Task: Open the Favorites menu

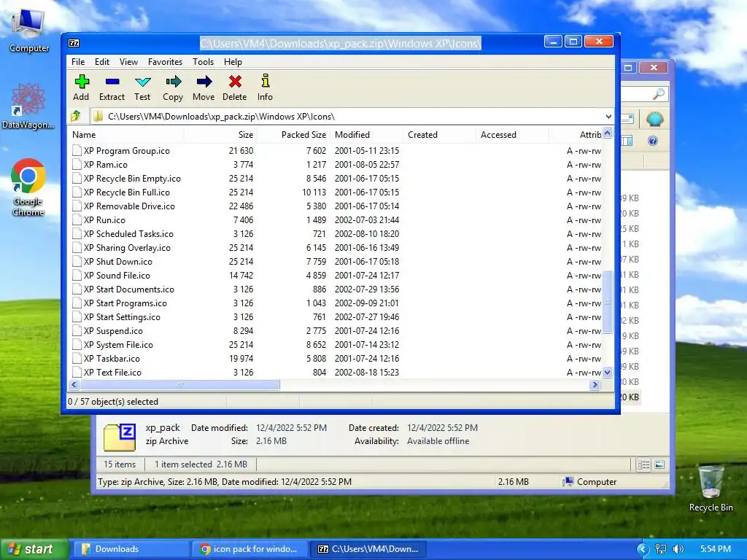Action: (165, 62)
